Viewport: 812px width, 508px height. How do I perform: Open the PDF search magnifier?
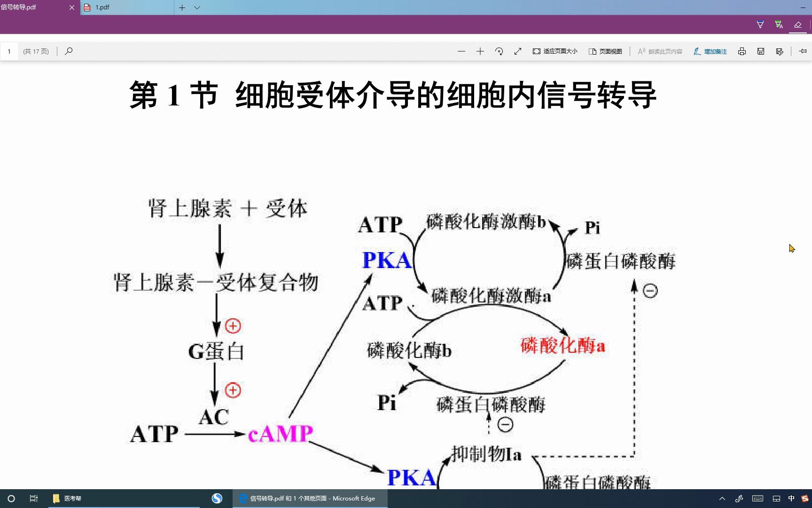tap(69, 51)
